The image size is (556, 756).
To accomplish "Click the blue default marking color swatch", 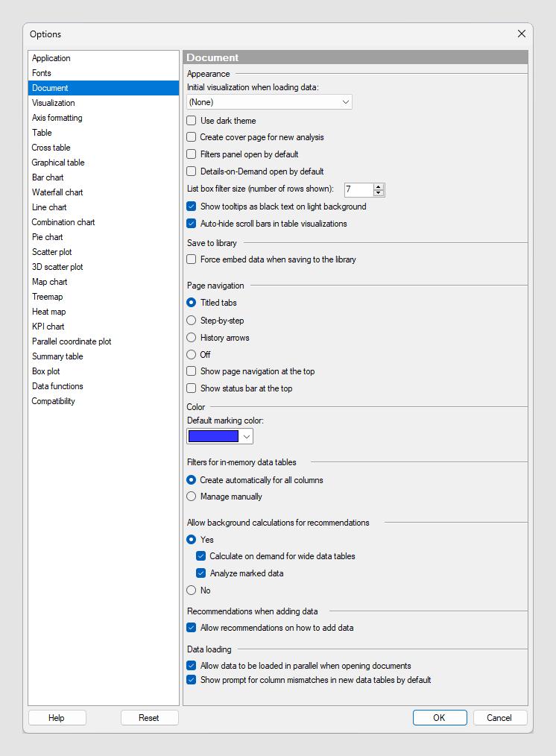I will pyautogui.click(x=214, y=437).
